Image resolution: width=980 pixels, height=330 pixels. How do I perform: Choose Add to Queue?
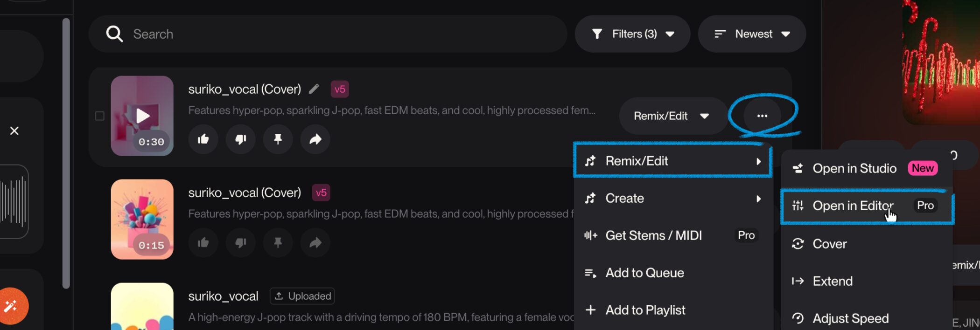point(644,273)
